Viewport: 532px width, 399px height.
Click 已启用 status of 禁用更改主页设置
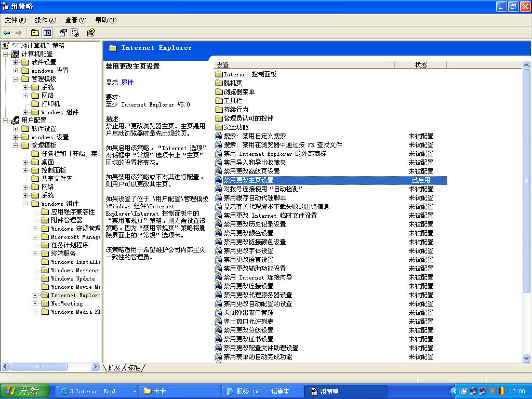tap(421, 180)
